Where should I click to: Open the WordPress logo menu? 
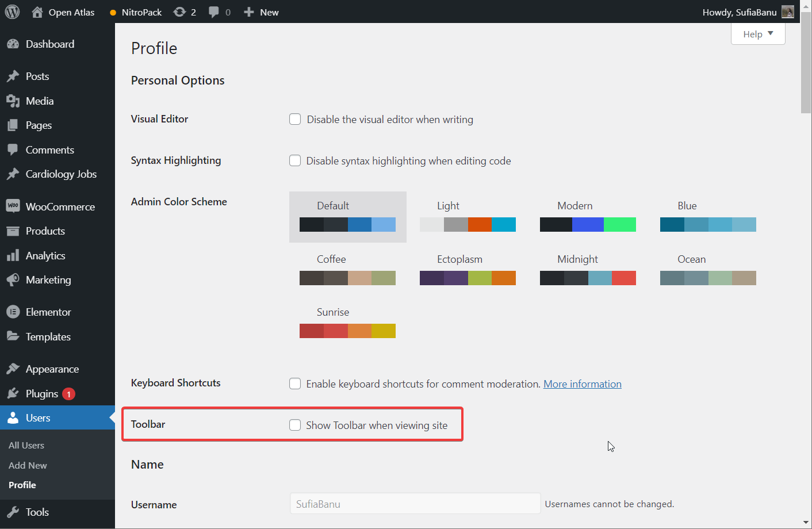pos(12,11)
